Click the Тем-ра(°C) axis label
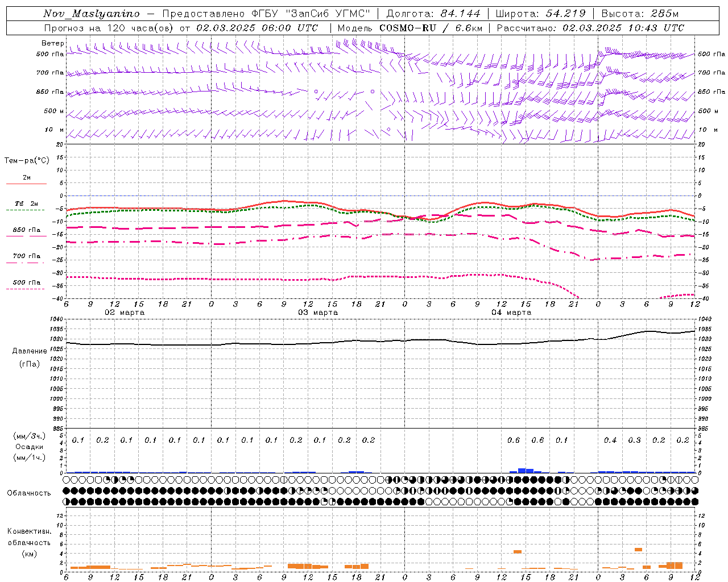The image size is (728, 582). pyautogui.click(x=27, y=161)
